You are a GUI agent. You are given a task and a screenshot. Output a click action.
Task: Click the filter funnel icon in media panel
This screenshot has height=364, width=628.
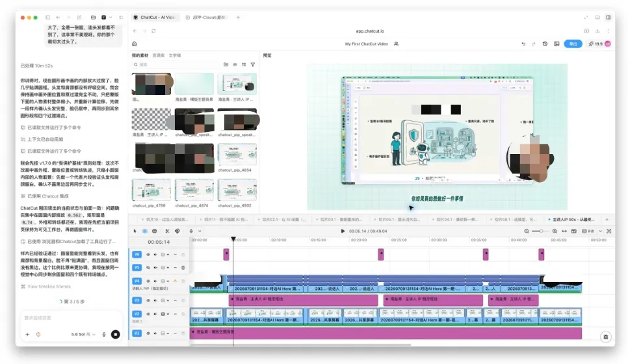[x=253, y=64]
